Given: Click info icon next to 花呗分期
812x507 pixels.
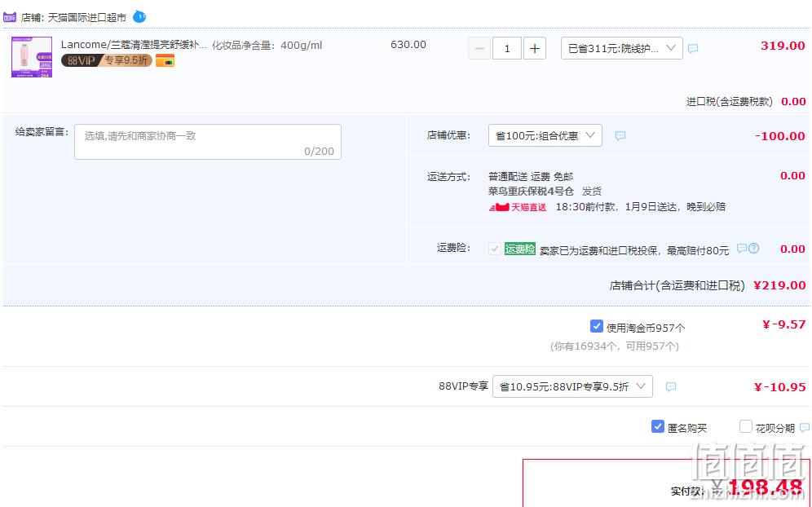Looking at the screenshot, I should pos(805,428).
